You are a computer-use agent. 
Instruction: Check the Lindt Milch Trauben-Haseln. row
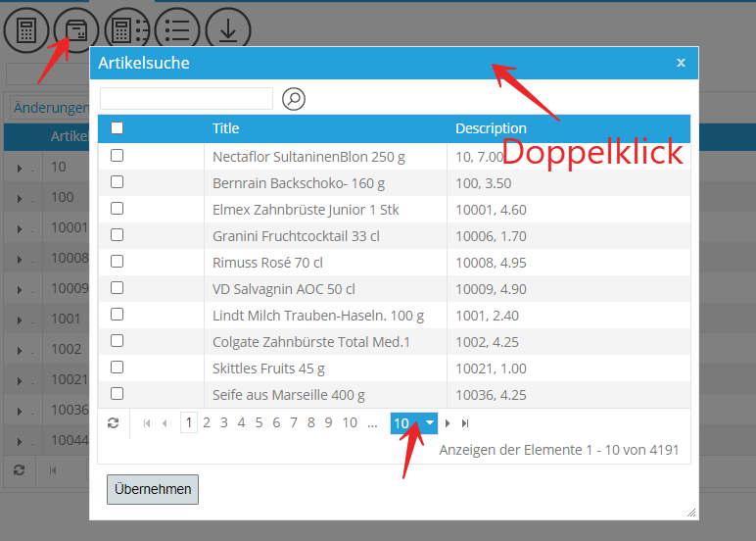click(x=117, y=315)
